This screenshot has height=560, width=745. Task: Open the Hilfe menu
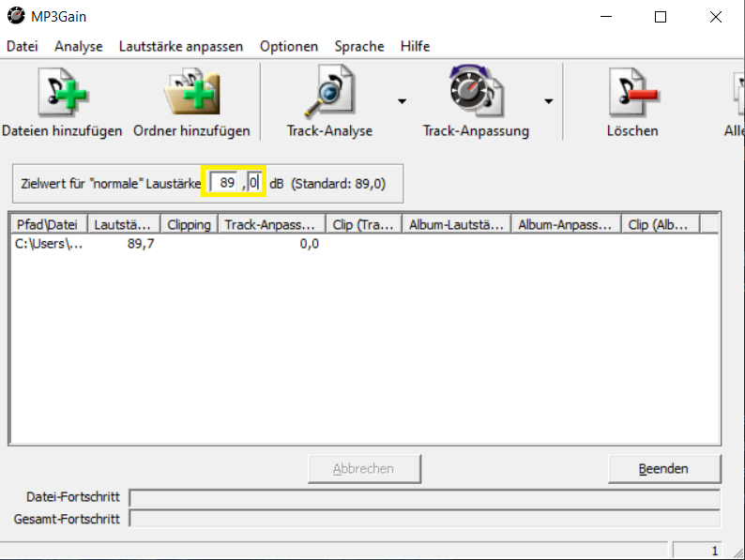(x=415, y=46)
